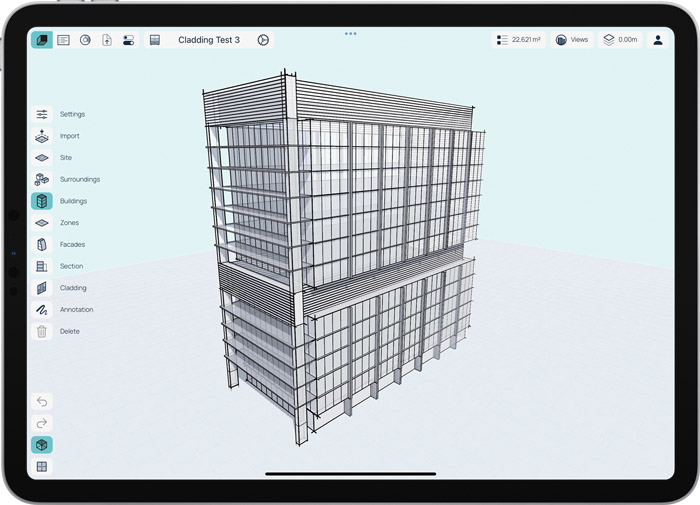Click the redo arrow button
This screenshot has height=505, width=700.
point(42,423)
